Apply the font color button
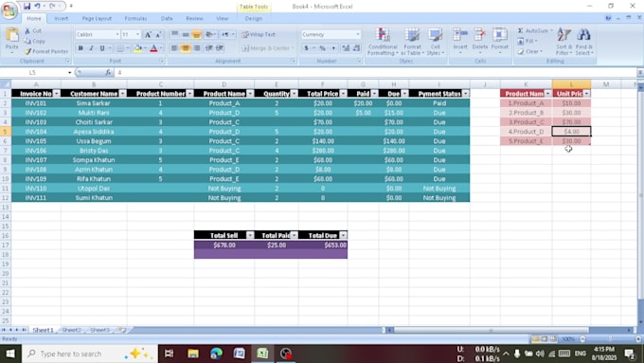Viewport: 644px width, 363px height. (153, 48)
